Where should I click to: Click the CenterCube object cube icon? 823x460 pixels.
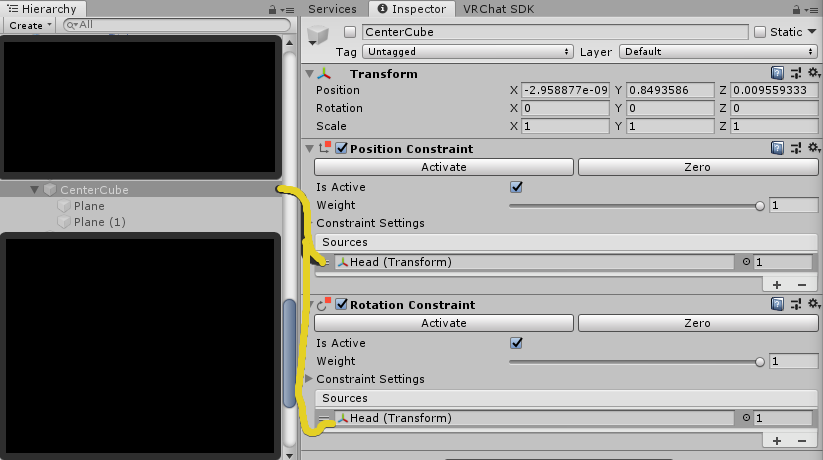click(318, 35)
